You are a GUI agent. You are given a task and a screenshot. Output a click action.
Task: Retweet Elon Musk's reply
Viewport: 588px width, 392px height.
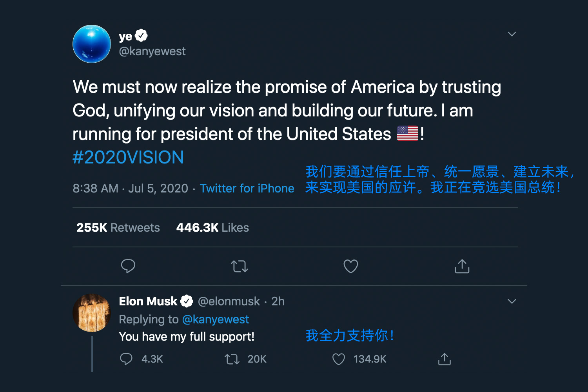(x=232, y=359)
